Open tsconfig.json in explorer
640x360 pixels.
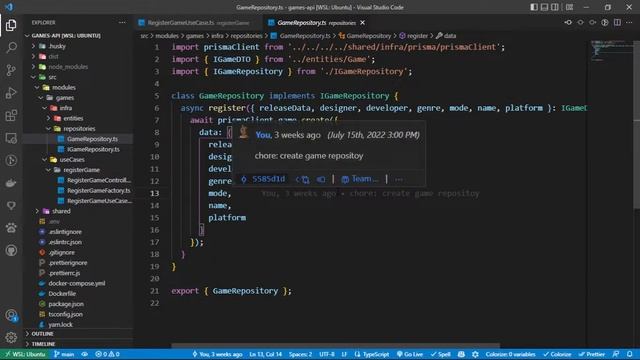[x=65, y=314]
